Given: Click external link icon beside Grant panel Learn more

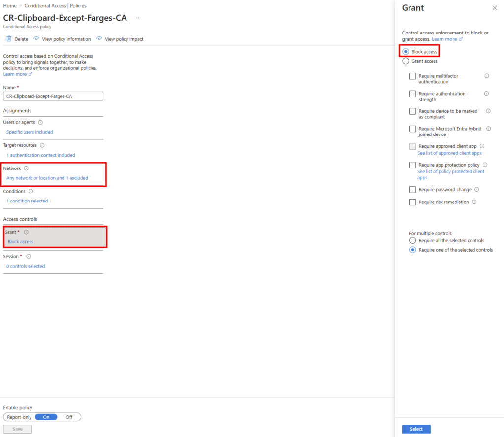Looking at the screenshot, I should tap(461, 39).
